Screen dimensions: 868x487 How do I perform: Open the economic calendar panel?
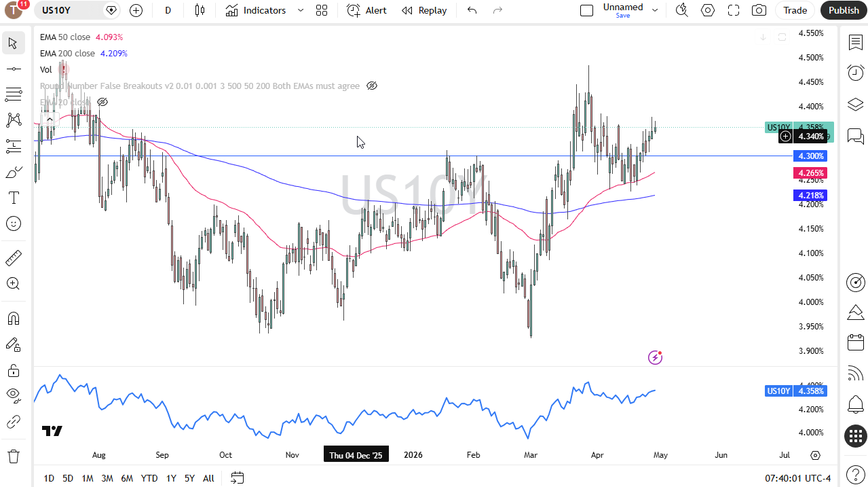[x=855, y=343]
